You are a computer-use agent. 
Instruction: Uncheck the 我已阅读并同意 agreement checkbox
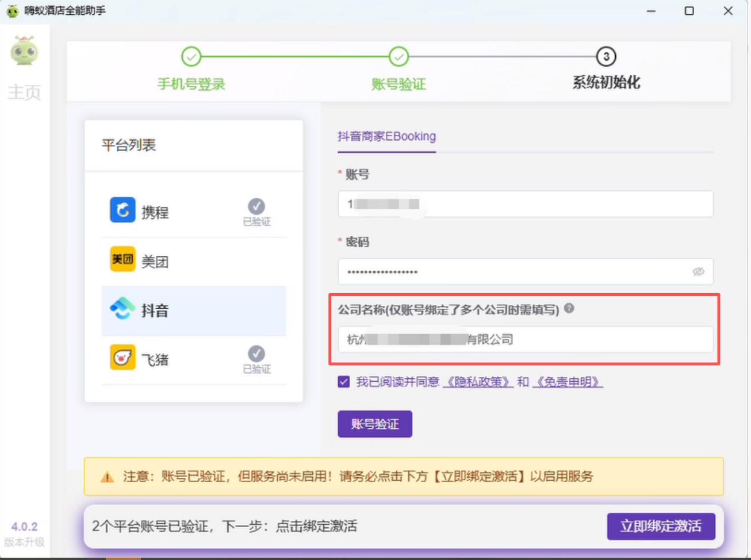tap(343, 381)
